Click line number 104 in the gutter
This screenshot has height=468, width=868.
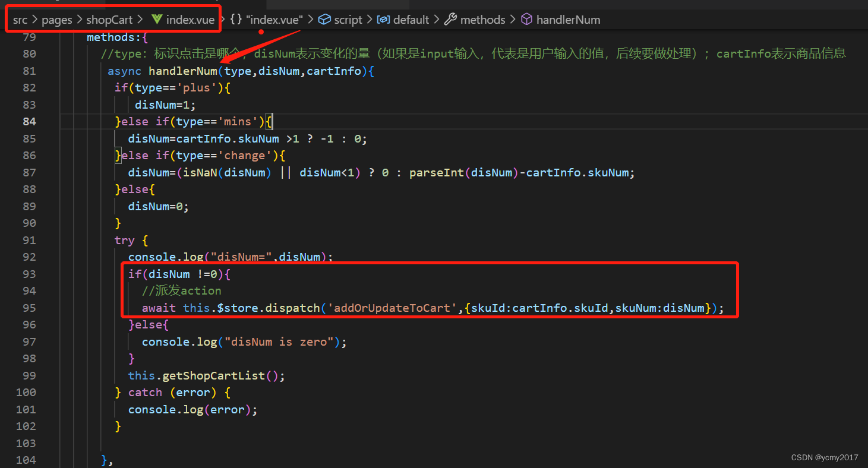(26, 460)
